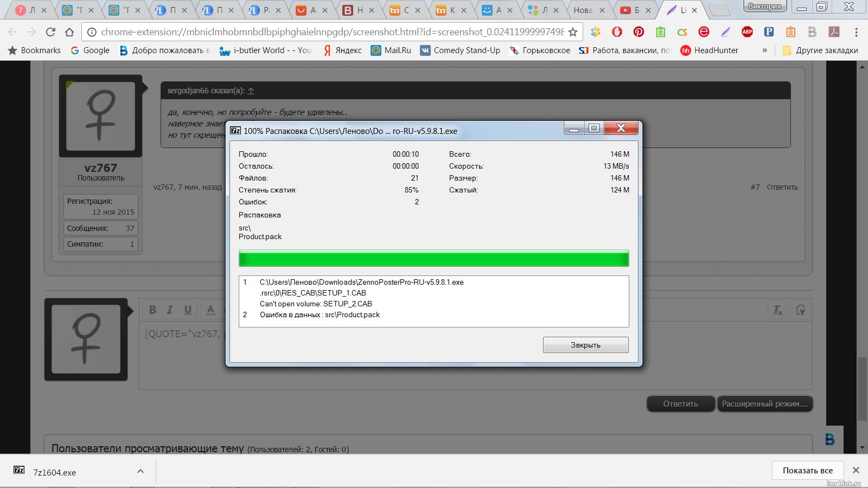Screen dimensions: 868x488
Task: Open the Яндекс bookmark
Action: pos(342,50)
